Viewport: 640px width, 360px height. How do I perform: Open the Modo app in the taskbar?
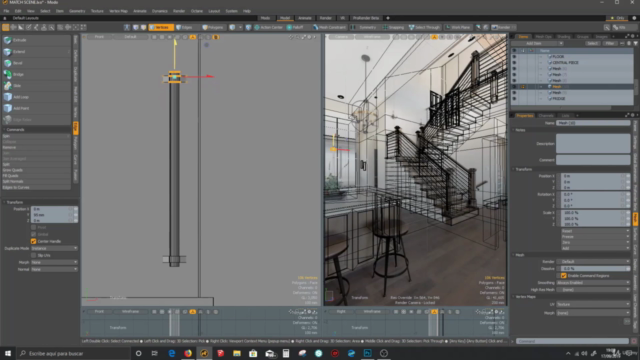(204, 353)
